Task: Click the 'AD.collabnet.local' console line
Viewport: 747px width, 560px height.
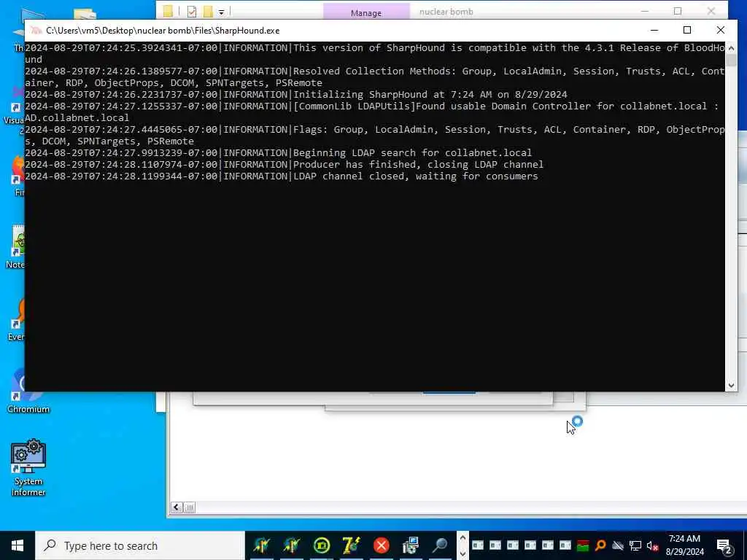Action: click(x=77, y=117)
